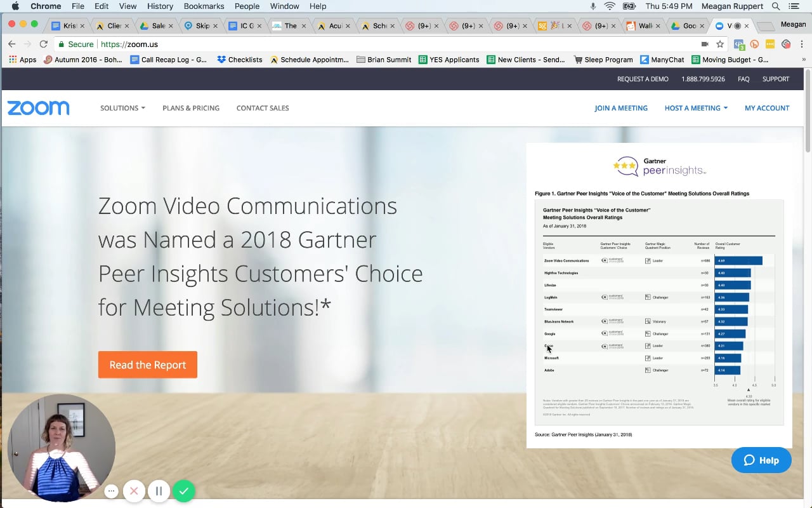Open the Checklists bookmark
Screen dimensions: 812x508
click(240, 60)
